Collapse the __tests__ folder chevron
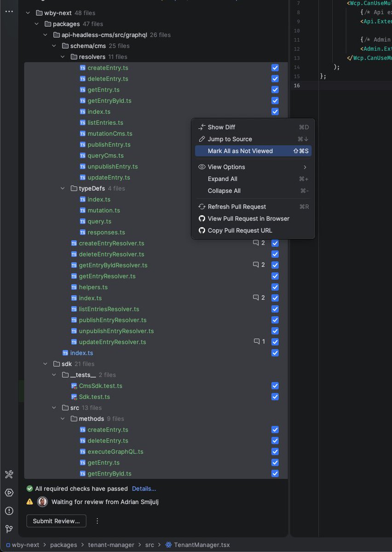This screenshot has height=552, width=392. (x=54, y=375)
